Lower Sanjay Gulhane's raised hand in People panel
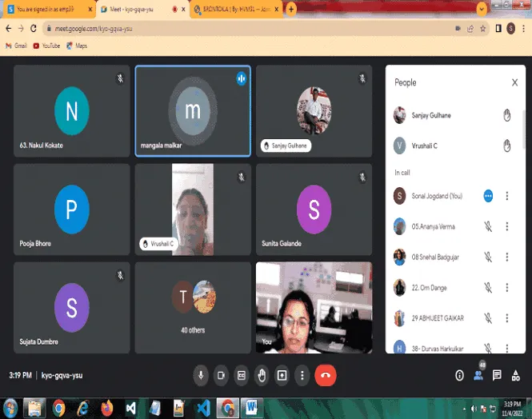 pos(506,115)
